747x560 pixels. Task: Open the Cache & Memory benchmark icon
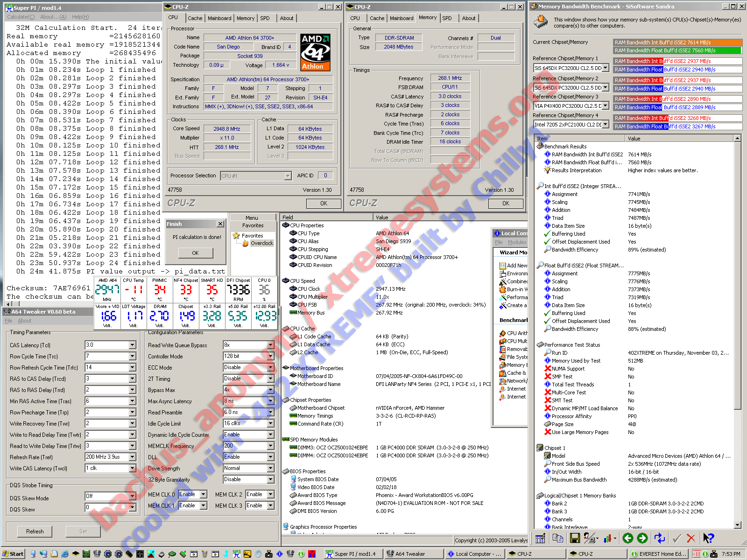(x=502, y=373)
